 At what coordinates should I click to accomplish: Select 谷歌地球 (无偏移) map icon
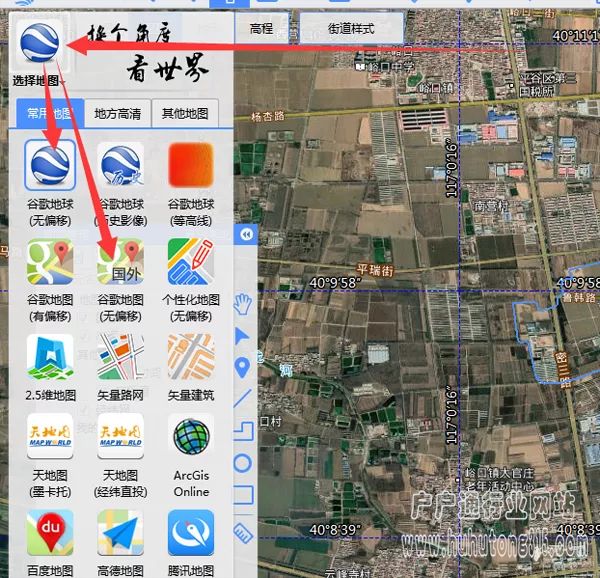click(50, 165)
